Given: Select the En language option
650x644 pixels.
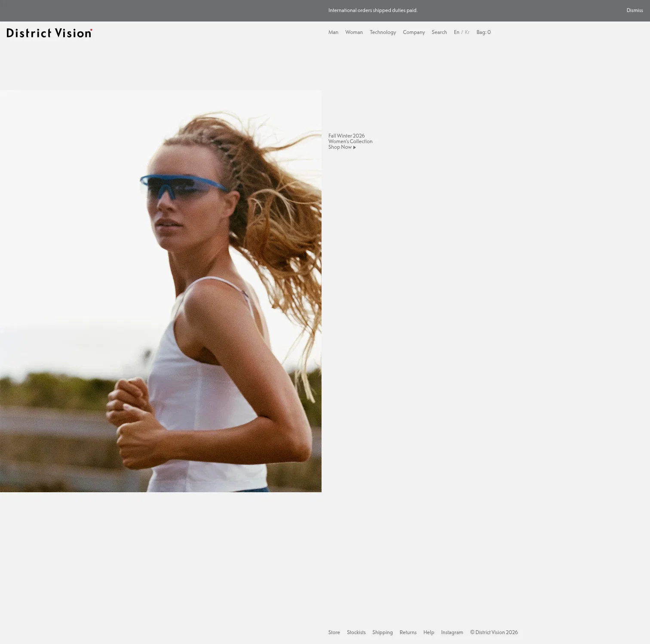Looking at the screenshot, I should click(x=457, y=32).
